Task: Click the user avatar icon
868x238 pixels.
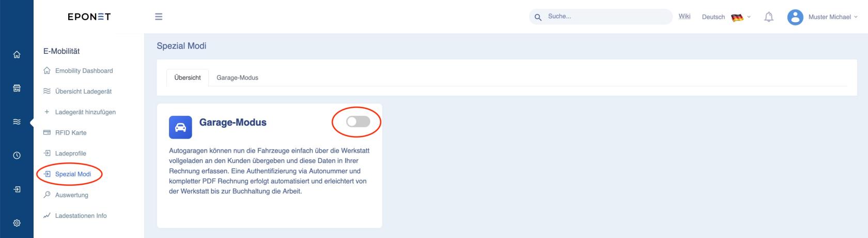Action: 795,17
